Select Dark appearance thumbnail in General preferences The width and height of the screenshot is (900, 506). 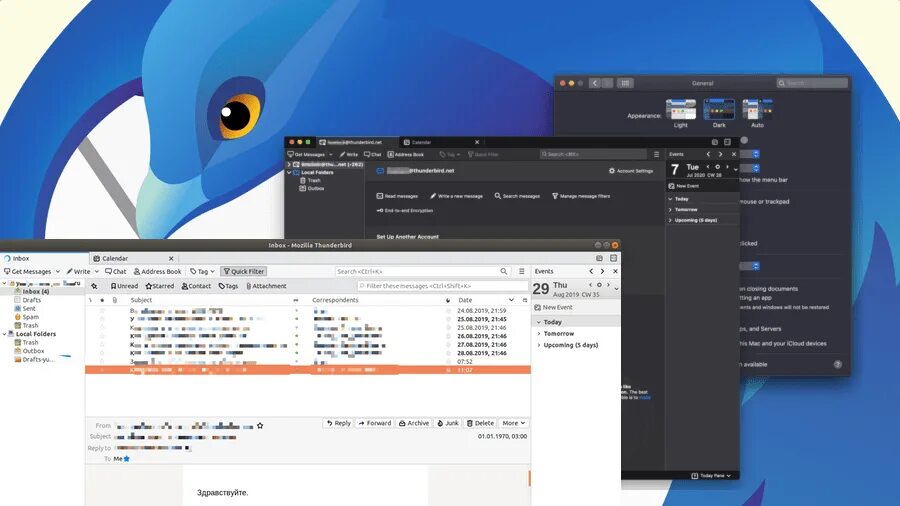click(x=719, y=109)
